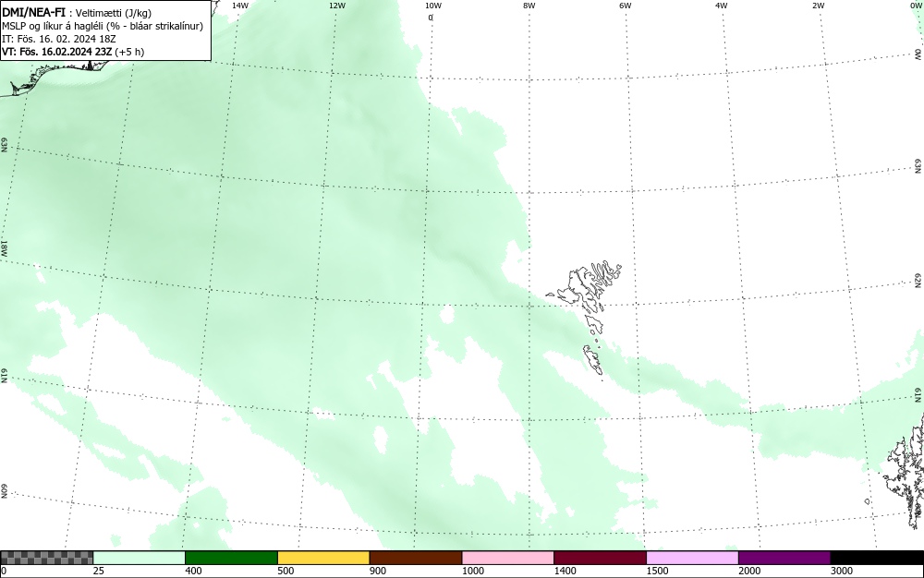Viewport: 924px width, 578px height.
Task: Pick the dark green 400–500 legend swatch
Action: (231, 558)
